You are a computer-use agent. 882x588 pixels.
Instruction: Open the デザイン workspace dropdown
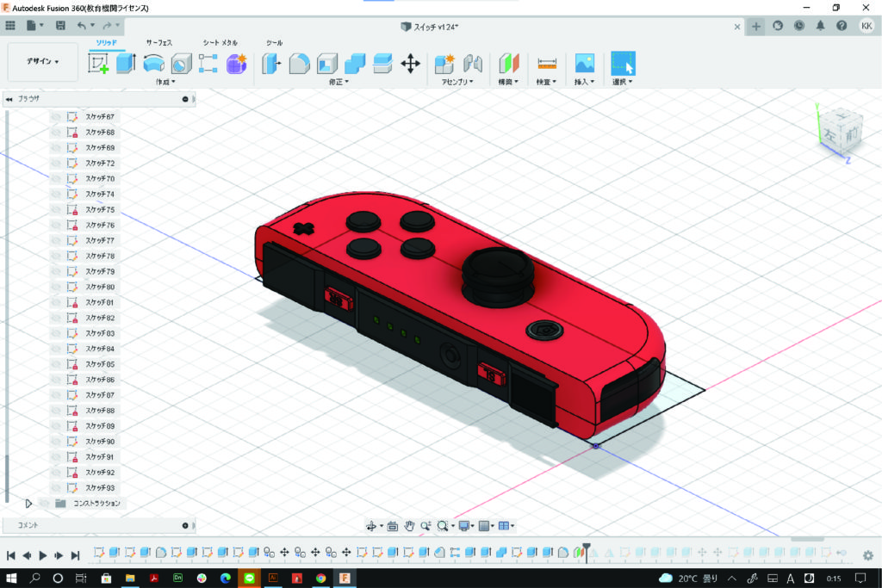tap(43, 62)
